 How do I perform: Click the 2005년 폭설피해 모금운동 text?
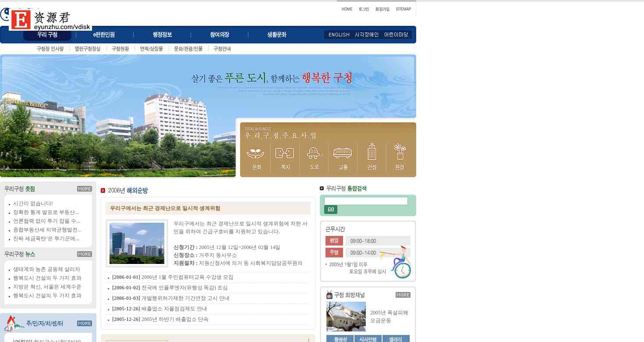(x=389, y=317)
